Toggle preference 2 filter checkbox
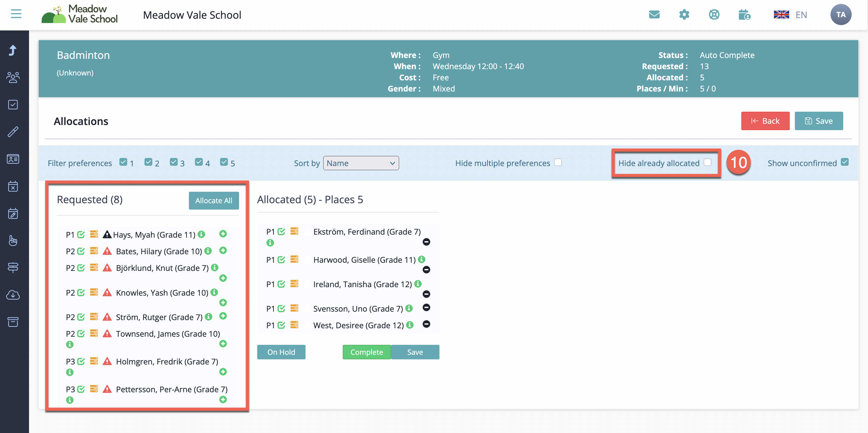The height and width of the screenshot is (433, 868). (x=148, y=162)
